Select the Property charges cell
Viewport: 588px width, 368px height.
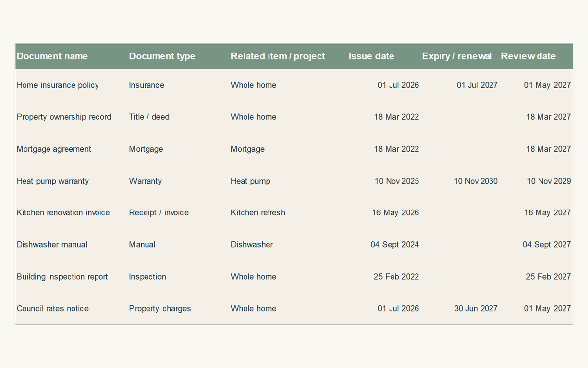tap(160, 308)
